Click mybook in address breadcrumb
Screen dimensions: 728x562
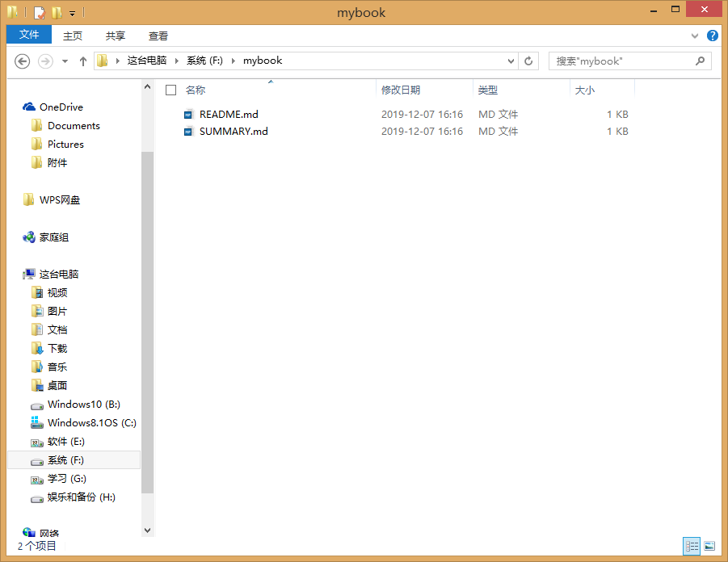click(263, 61)
